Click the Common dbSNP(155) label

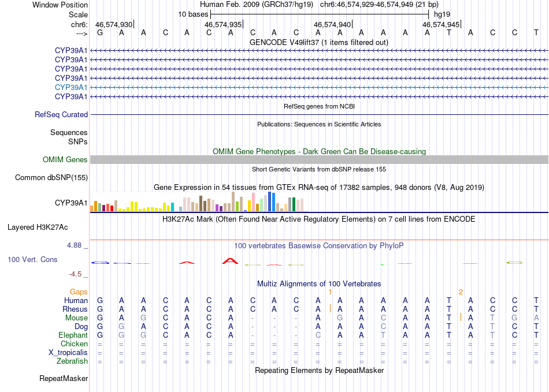point(51,178)
